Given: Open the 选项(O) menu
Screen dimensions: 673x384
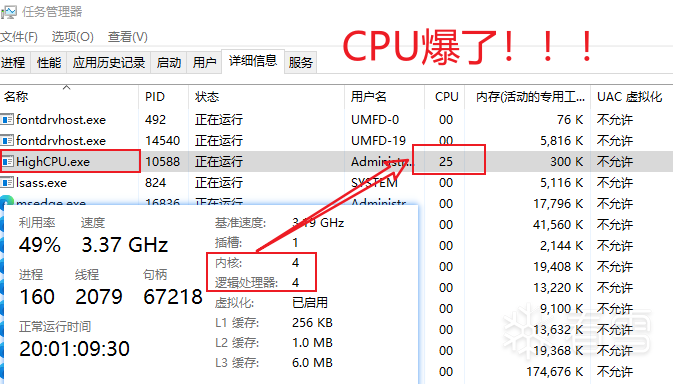Looking at the screenshot, I should click(x=73, y=37).
